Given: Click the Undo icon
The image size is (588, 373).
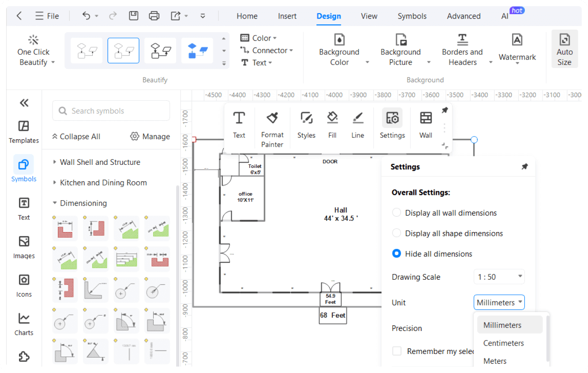Looking at the screenshot, I should (87, 16).
